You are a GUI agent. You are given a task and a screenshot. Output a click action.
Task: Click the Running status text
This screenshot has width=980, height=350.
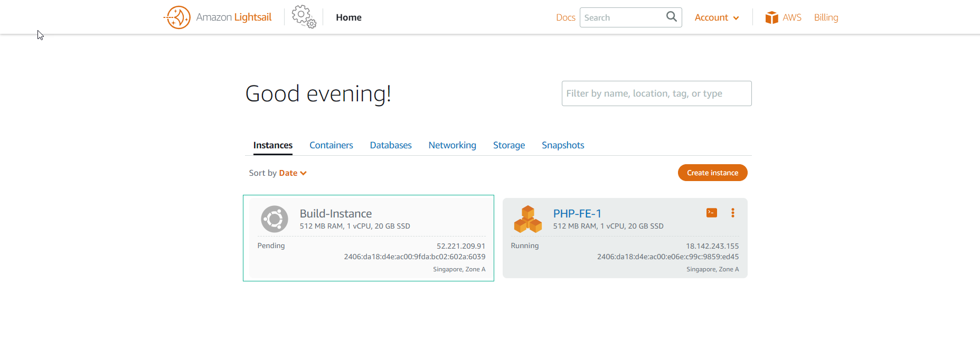[x=525, y=245]
